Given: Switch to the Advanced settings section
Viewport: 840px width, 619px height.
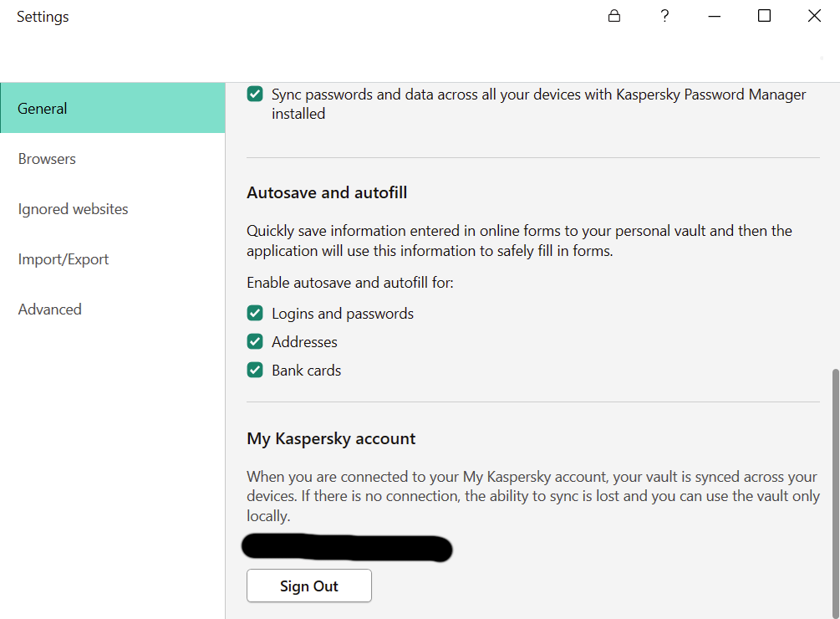Looking at the screenshot, I should pos(50,309).
